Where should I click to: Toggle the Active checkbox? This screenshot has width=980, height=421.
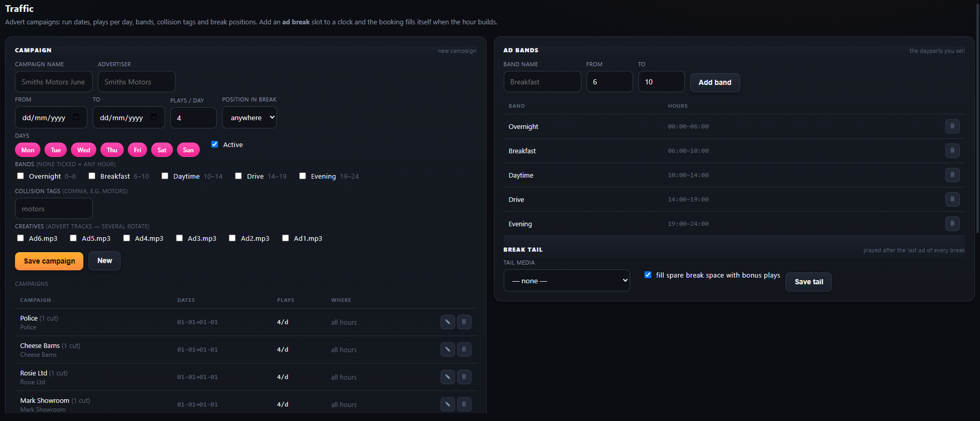(214, 144)
